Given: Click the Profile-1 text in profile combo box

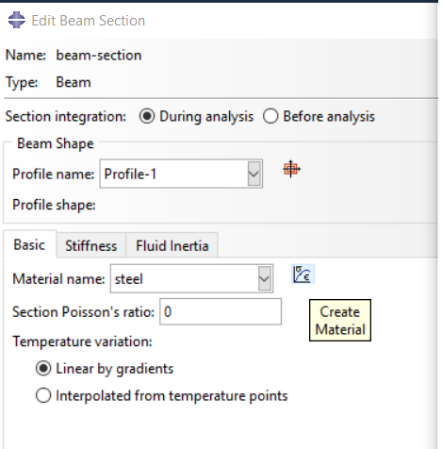Looking at the screenshot, I should (x=130, y=174).
